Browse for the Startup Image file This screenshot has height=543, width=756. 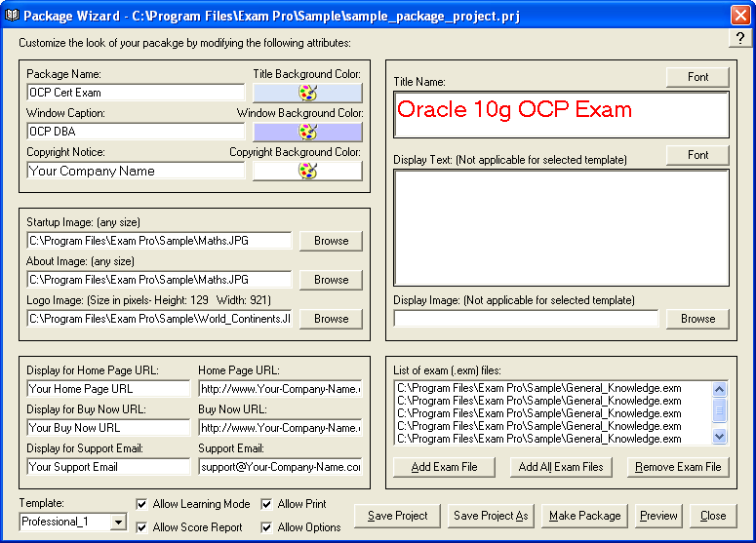[x=331, y=241]
